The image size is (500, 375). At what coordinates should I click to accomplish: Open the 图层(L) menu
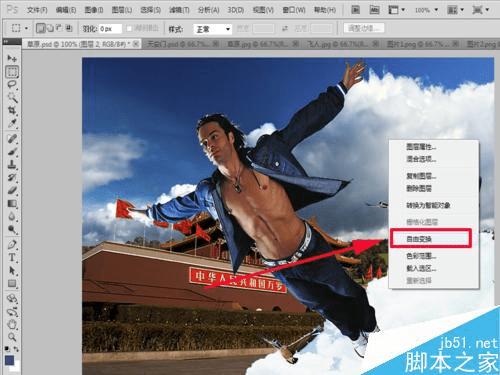[x=122, y=10]
